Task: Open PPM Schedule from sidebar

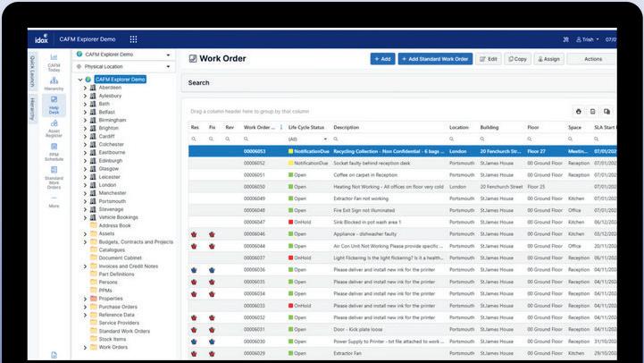Action: click(54, 152)
